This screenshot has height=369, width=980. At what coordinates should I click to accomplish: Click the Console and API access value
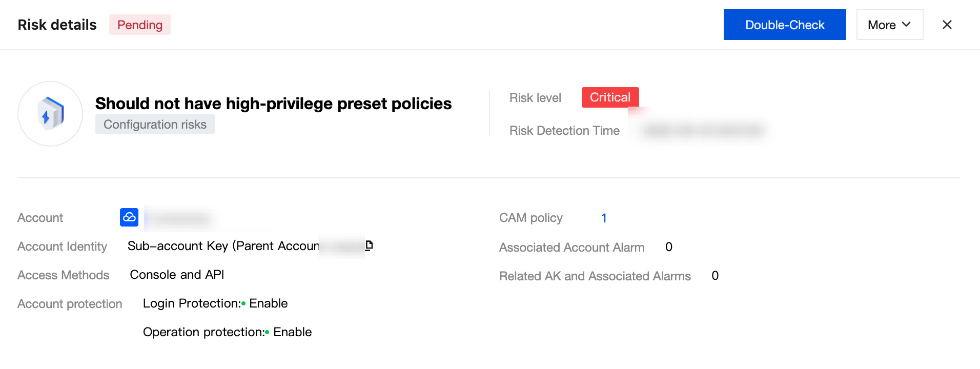coord(177,275)
